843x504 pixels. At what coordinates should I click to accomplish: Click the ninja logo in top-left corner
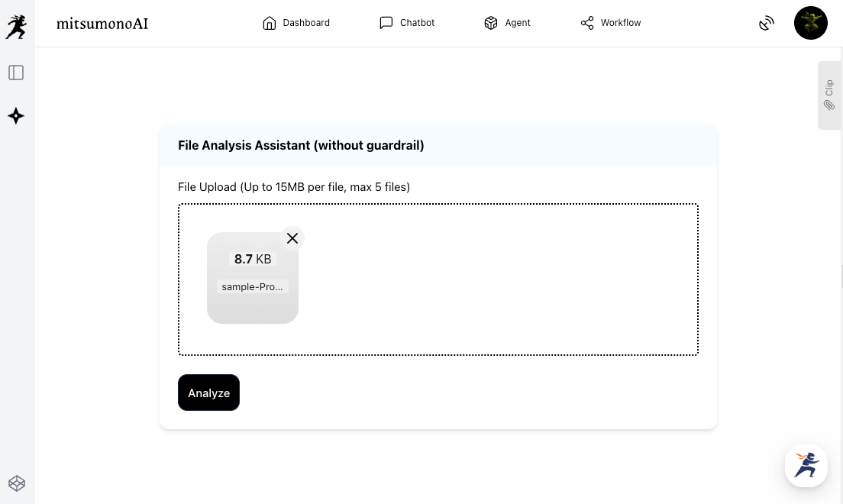click(16, 26)
